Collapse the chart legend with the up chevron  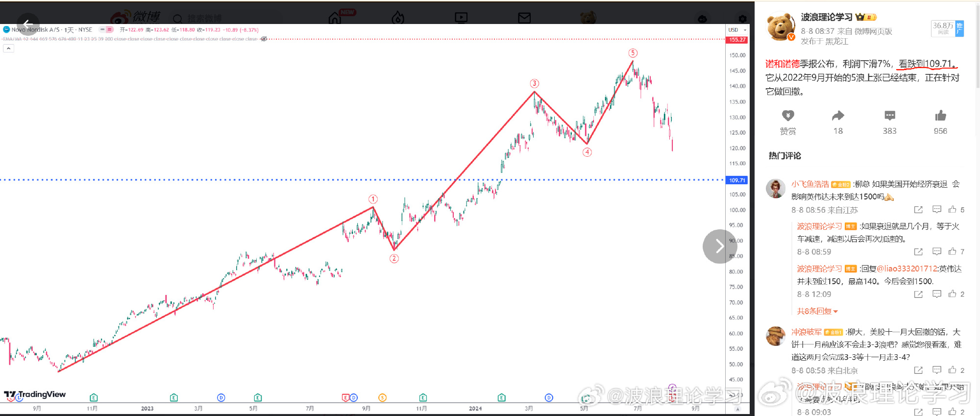pos(8,49)
